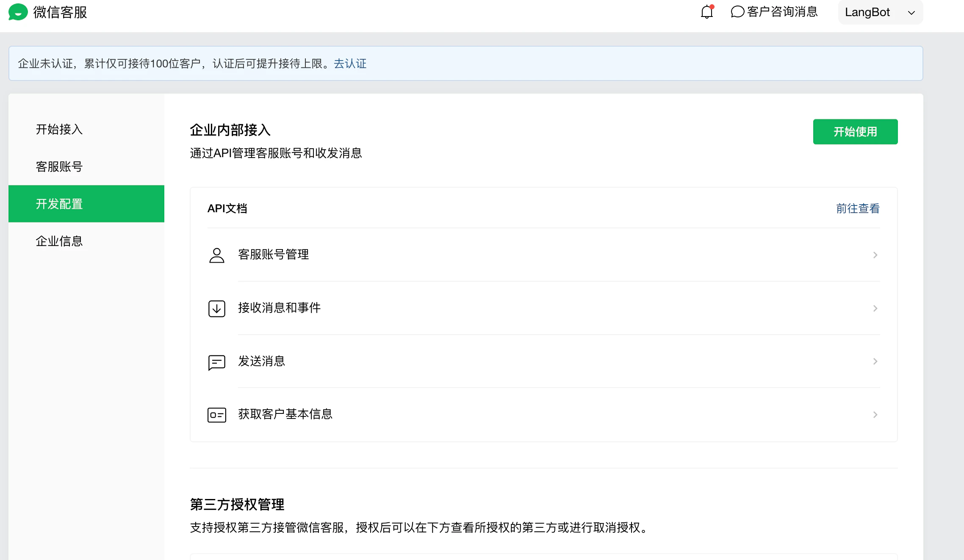This screenshot has height=560, width=964.
Task: Switch to the 客服账号 sidebar tab
Action: 59,167
